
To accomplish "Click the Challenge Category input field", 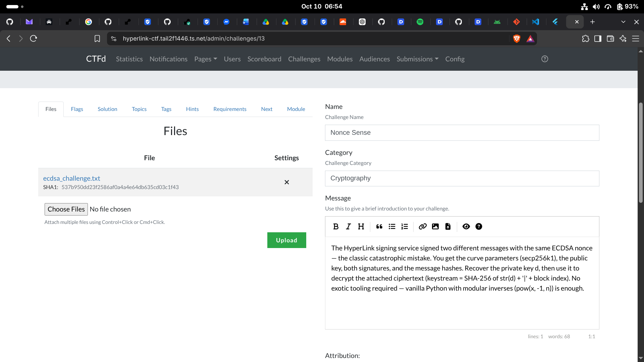I will tap(462, 178).
